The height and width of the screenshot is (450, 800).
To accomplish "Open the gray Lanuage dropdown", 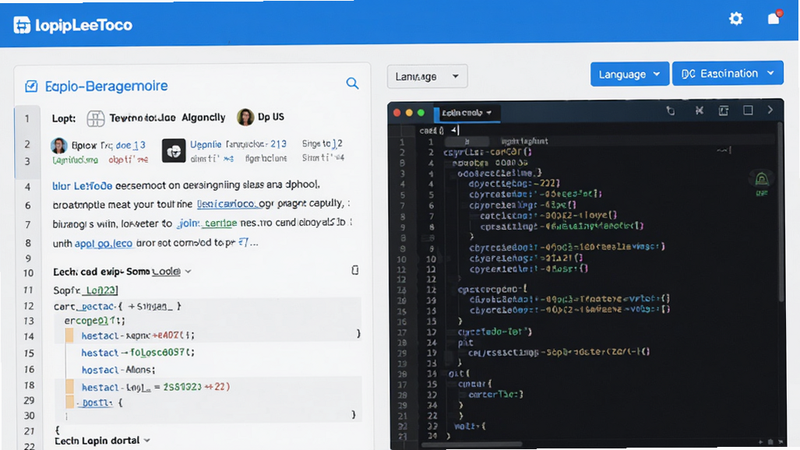I will (x=427, y=77).
